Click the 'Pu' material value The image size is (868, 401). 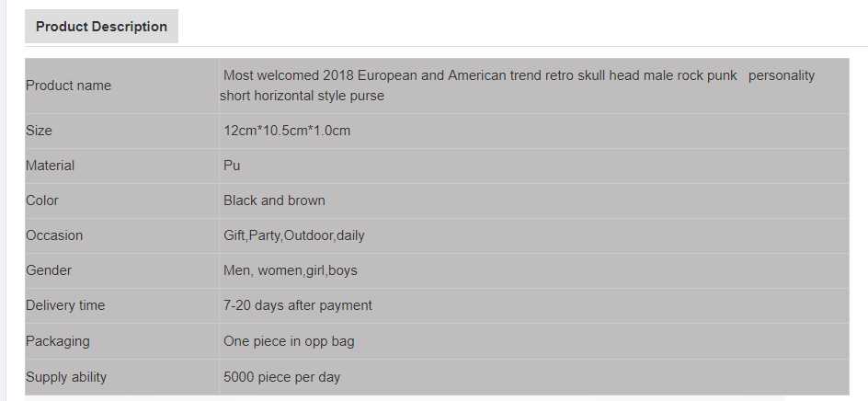tap(232, 166)
